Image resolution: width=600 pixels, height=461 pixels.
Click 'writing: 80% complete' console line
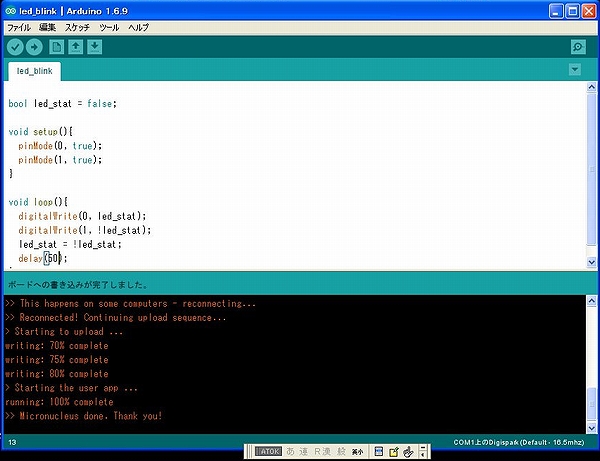point(57,374)
